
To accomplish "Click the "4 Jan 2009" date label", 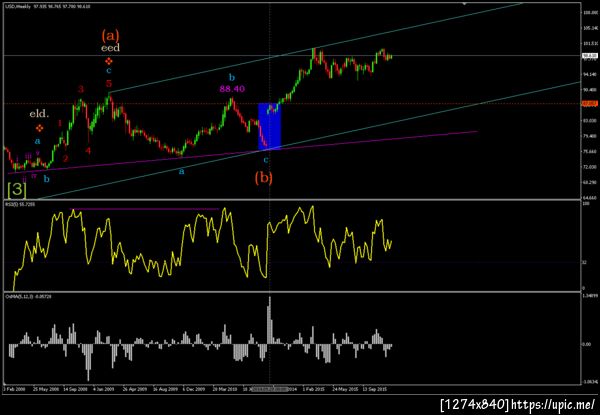I will tap(105, 389).
